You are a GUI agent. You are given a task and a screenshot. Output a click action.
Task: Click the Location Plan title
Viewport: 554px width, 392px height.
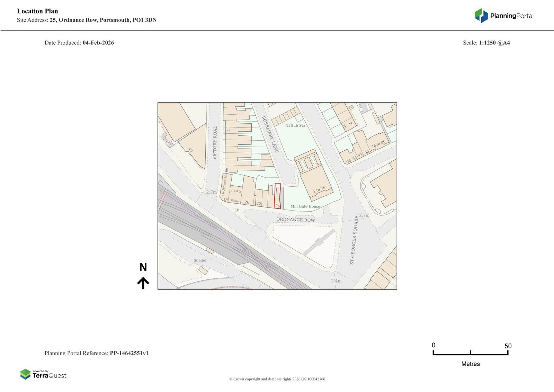[x=37, y=11]
